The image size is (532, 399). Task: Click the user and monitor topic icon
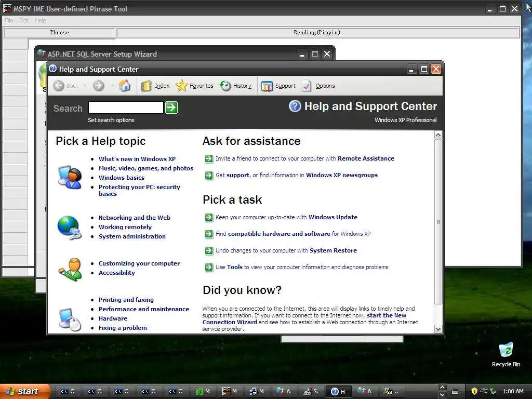coord(70,177)
